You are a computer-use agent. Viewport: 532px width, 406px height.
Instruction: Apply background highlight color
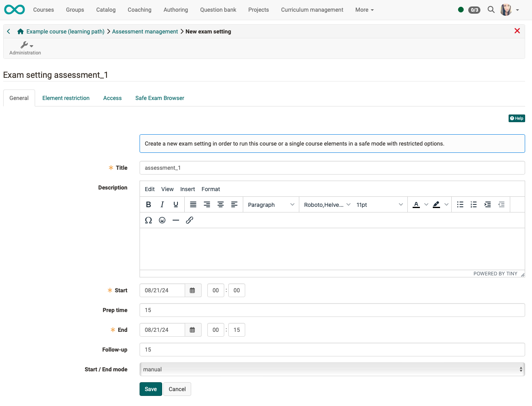436,204
